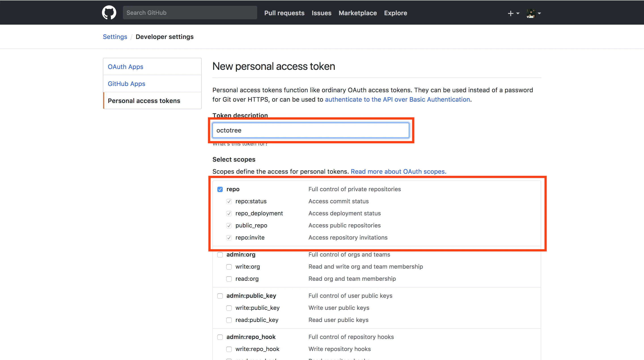This screenshot has width=644, height=360.
Task: Open Pull requests in the top nav
Action: click(x=284, y=13)
